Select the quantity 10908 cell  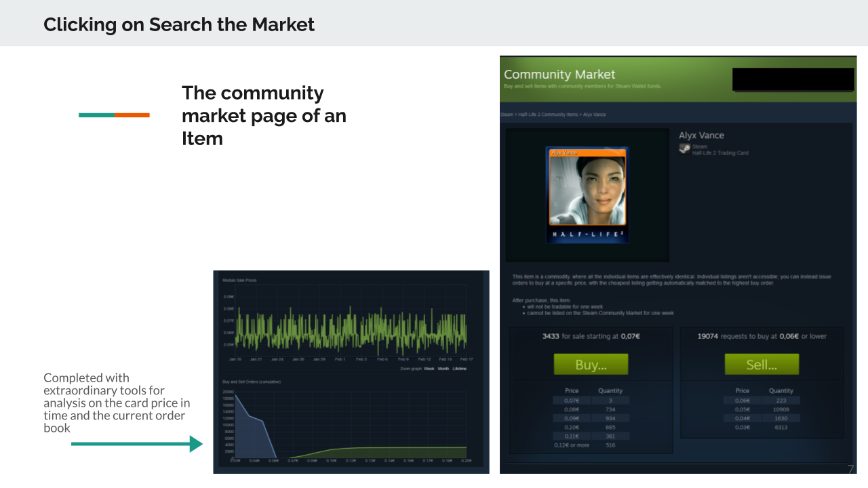781,409
